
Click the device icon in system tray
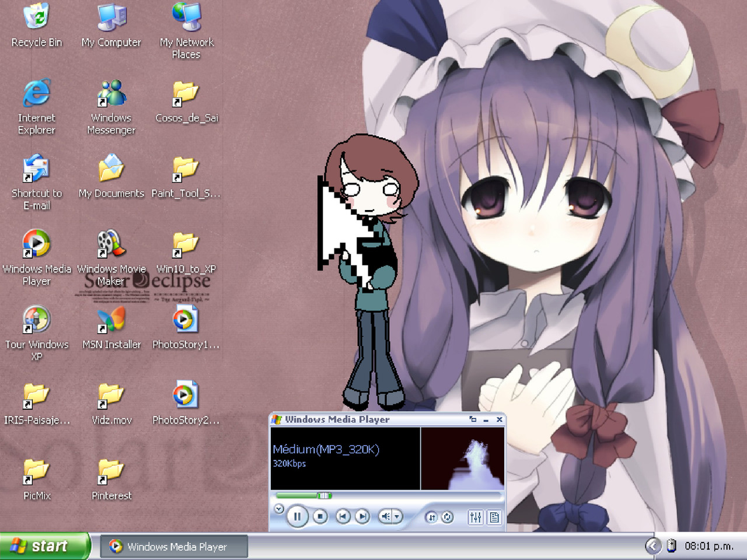pos(672,546)
